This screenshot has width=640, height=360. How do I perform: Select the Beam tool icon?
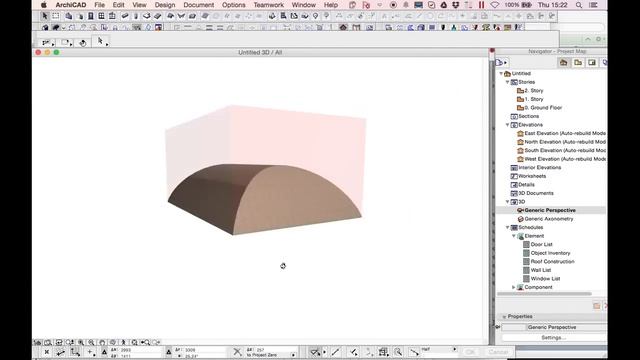point(125,16)
